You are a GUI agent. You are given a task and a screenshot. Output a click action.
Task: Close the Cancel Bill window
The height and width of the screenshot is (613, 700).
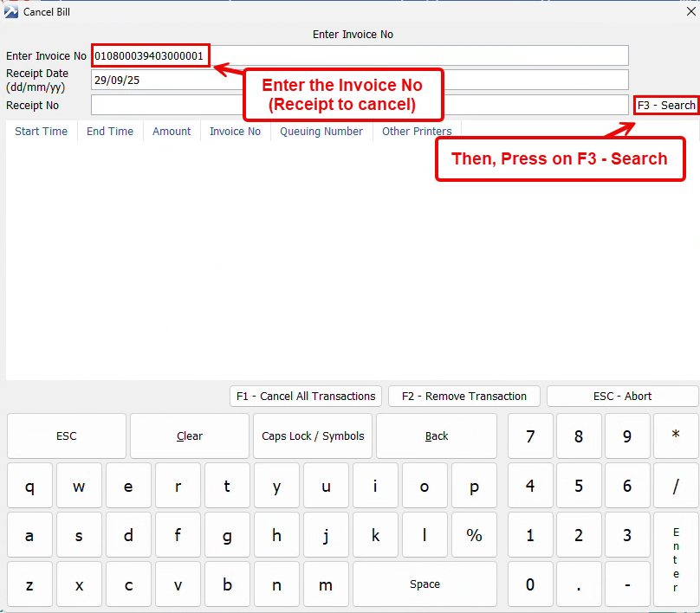(x=688, y=11)
